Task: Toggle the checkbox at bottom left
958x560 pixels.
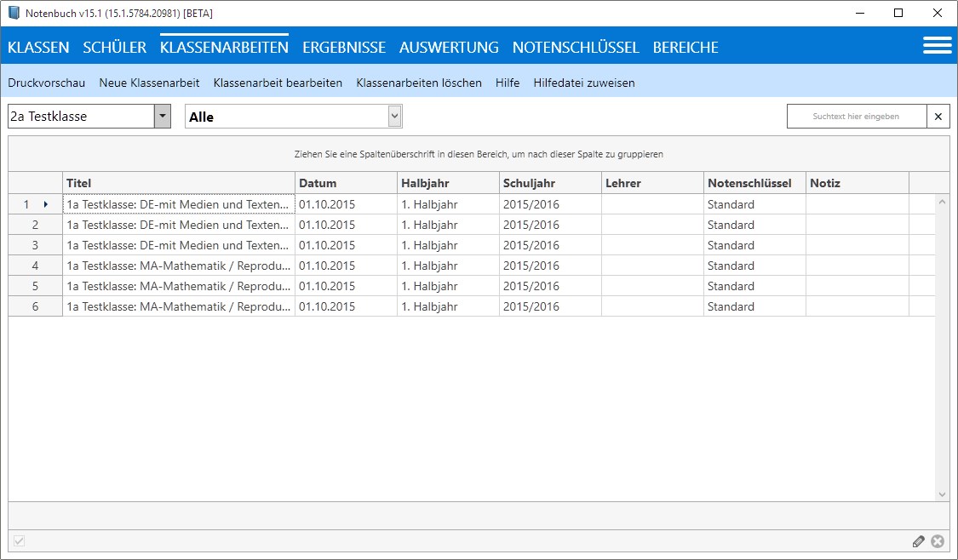Action: click(20, 541)
